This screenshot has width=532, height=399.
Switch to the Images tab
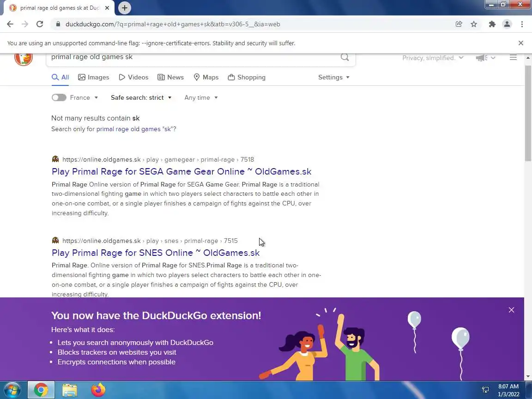pos(94,78)
